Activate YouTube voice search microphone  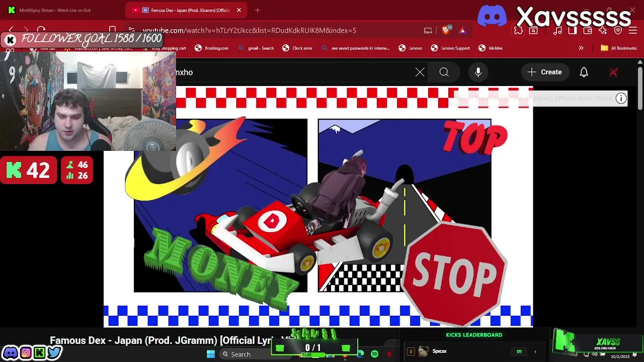click(478, 72)
